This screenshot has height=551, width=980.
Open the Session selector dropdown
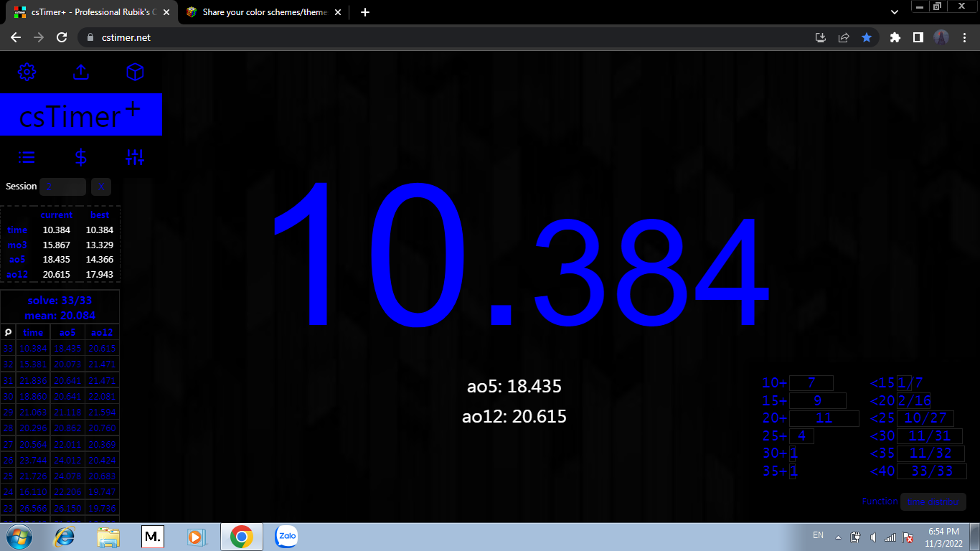pyautogui.click(x=62, y=187)
